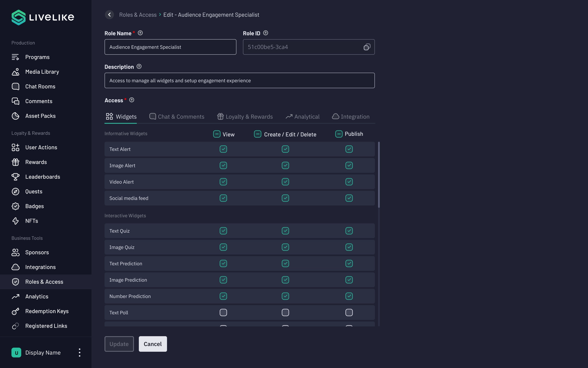Open the Description help icon
This screenshot has width=588, height=368.
139,67
